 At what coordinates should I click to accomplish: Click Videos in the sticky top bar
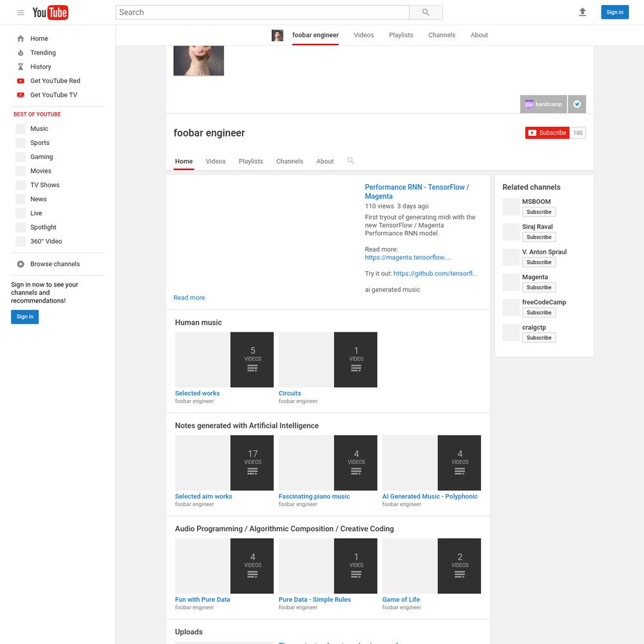pos(363,35)
